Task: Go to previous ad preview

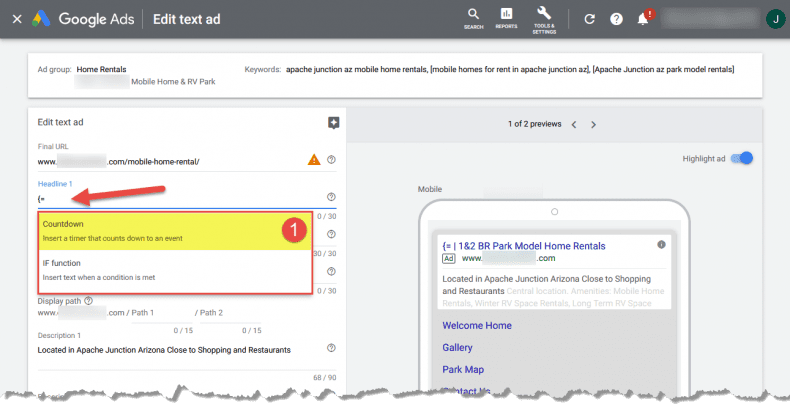Action: coord(573,125)
